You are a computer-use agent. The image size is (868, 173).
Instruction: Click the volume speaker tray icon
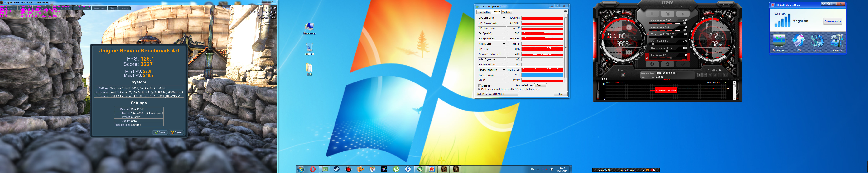(552, 169)
